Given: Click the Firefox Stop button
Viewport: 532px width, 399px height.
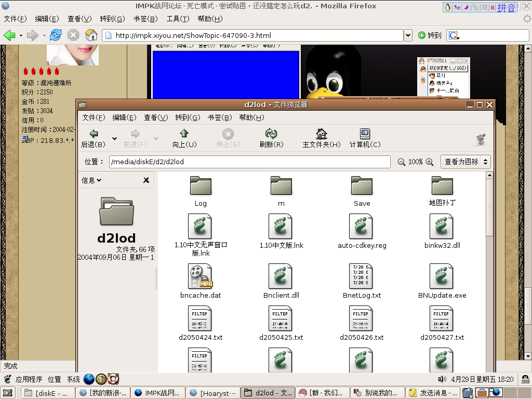Looking at the screenshot, I should (x=73, y=35).
